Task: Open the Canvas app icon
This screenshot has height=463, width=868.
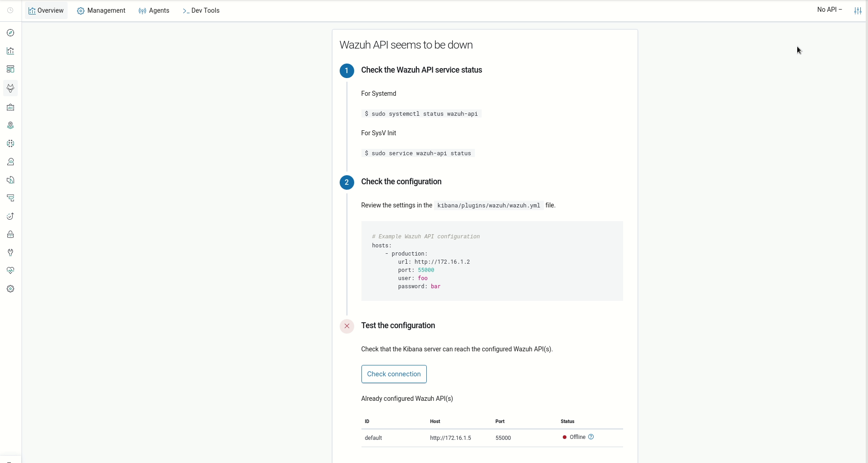Action: coord(10,107)
